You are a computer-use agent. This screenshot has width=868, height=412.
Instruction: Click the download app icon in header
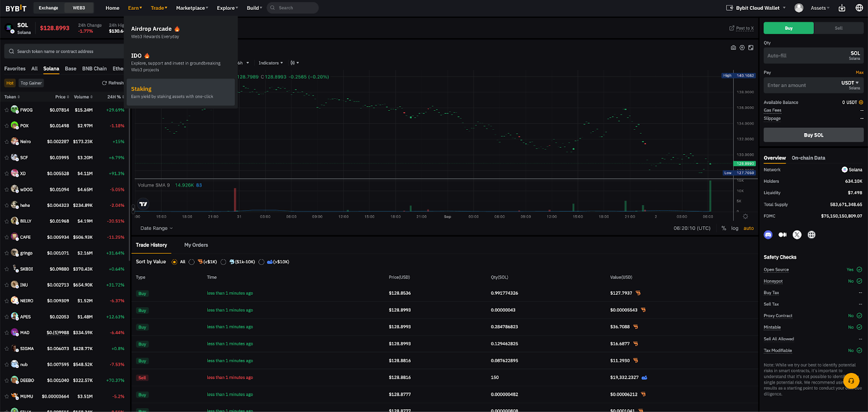pyautogui.click(x=842, y=8)
